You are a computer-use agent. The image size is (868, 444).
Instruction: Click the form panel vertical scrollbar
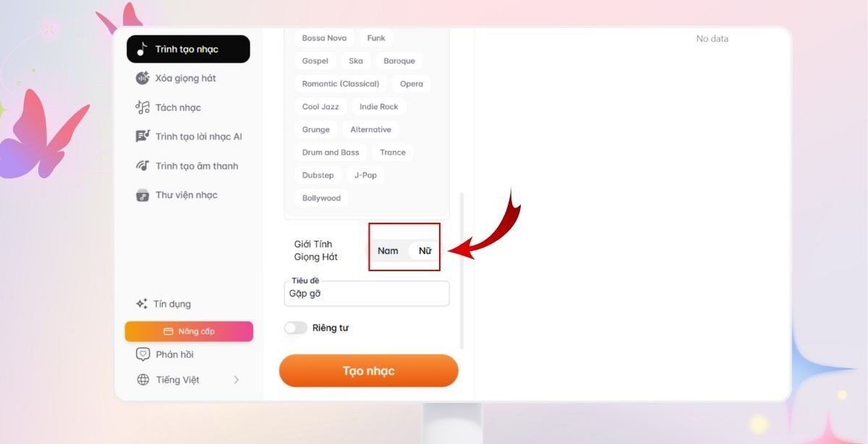(x=461, y=271)
